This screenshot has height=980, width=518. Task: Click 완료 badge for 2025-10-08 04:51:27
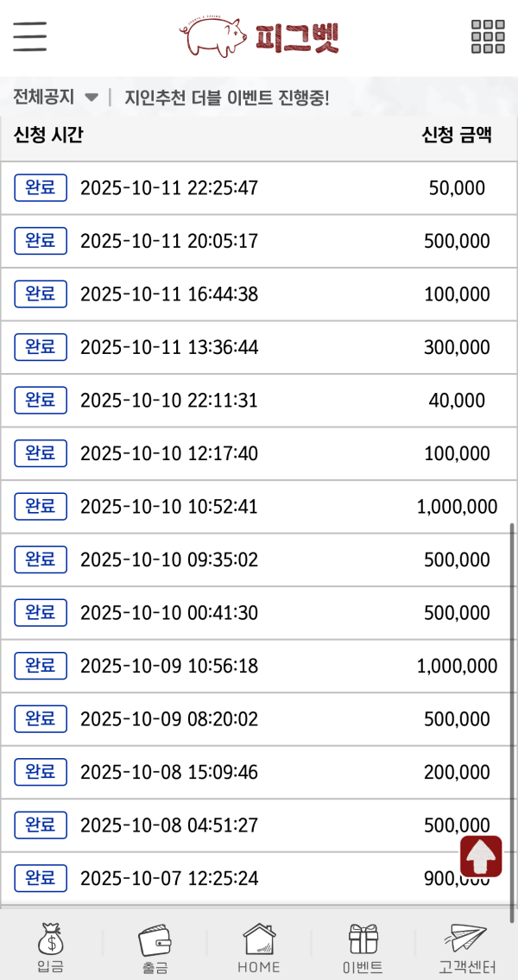[x=41, y=825]
